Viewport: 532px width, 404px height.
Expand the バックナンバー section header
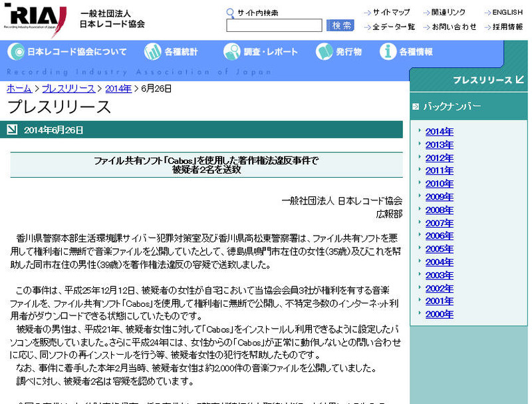pos(452,106)
